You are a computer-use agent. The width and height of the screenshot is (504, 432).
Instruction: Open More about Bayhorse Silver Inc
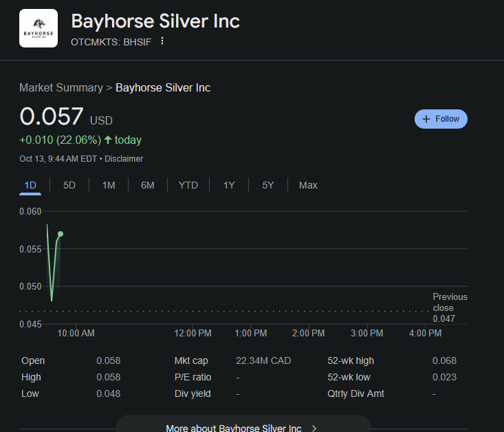243,425
